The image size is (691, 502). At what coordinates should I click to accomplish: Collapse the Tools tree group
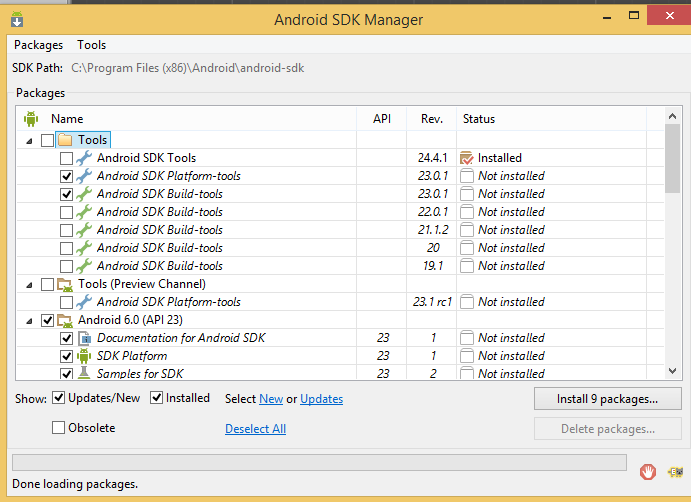click(29, 141)
